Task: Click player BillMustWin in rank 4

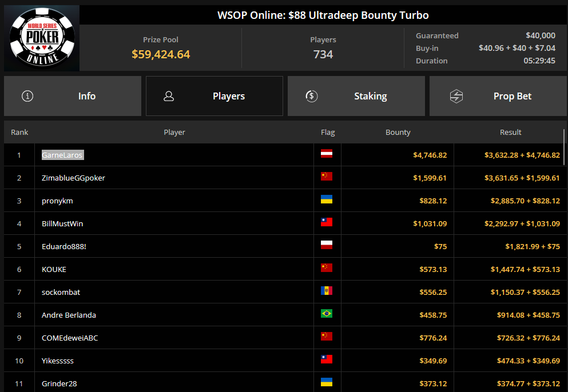Action: pyautogui.click(x=62, y=223)
